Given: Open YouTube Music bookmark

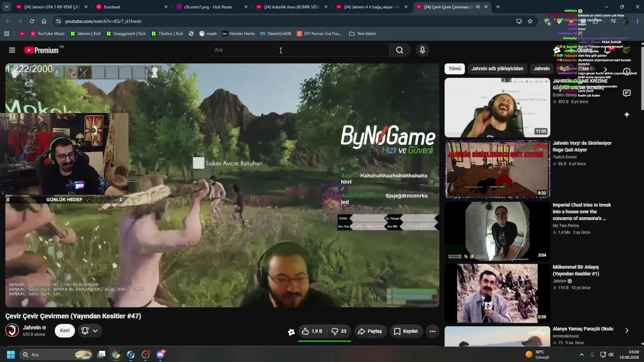Looking at the screenshot, I should tap(48, 34).
